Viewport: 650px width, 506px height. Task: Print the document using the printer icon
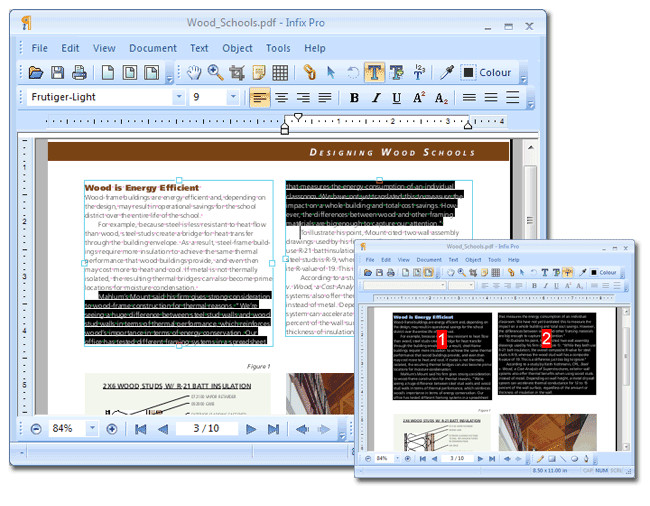point(79,72)
